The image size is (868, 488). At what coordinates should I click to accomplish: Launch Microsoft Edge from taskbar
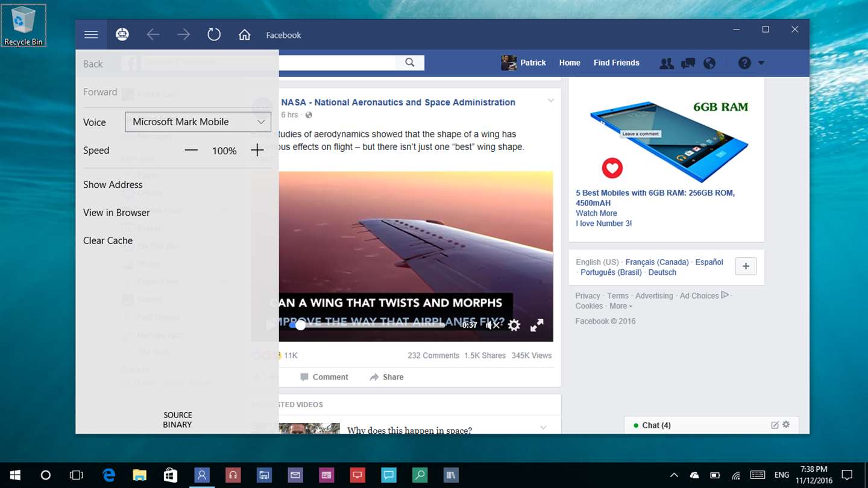(x=108, y=475)
